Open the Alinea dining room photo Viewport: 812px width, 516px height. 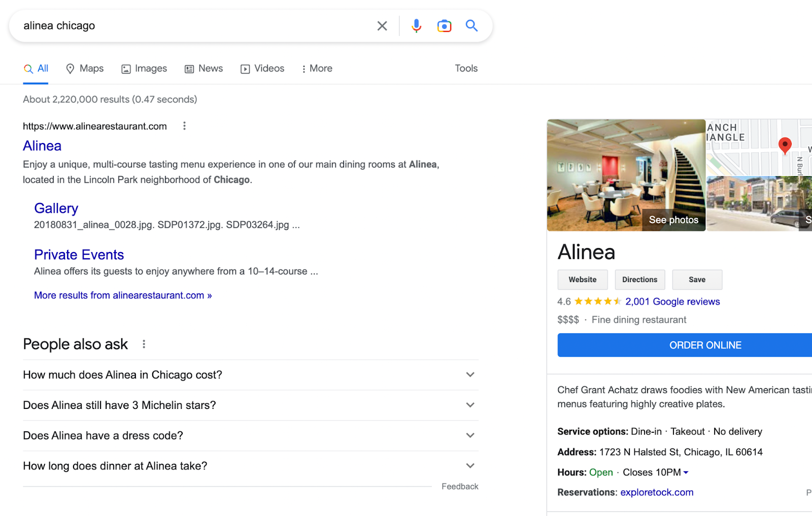626,175
